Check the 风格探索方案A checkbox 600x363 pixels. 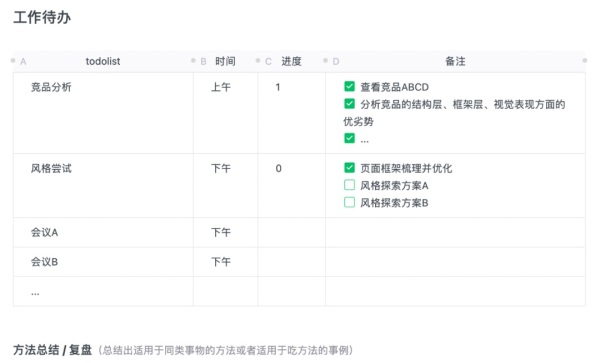tap(349, 185)
